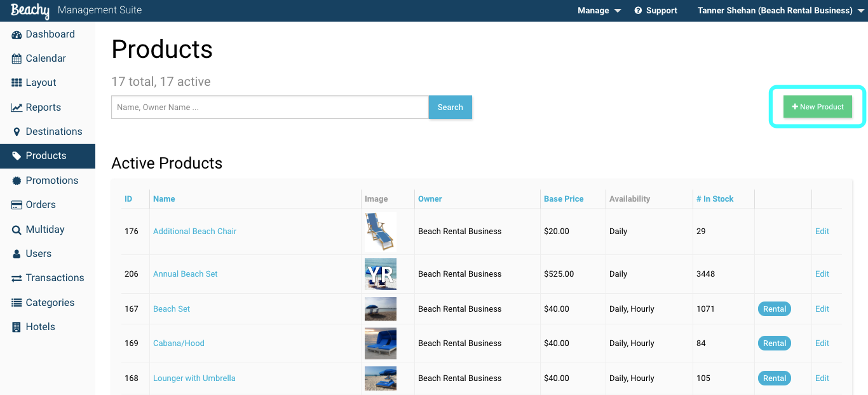Click the Categories list icon

pyautogui.click(x=17, y=303)
